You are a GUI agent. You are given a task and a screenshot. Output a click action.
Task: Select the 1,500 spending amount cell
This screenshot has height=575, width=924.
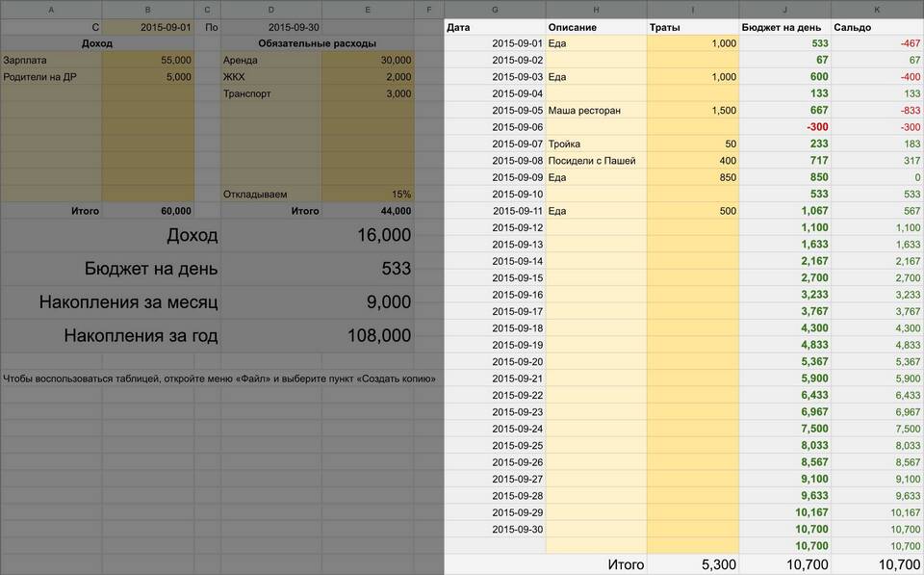pyautogui.click(x=693, y=111)
